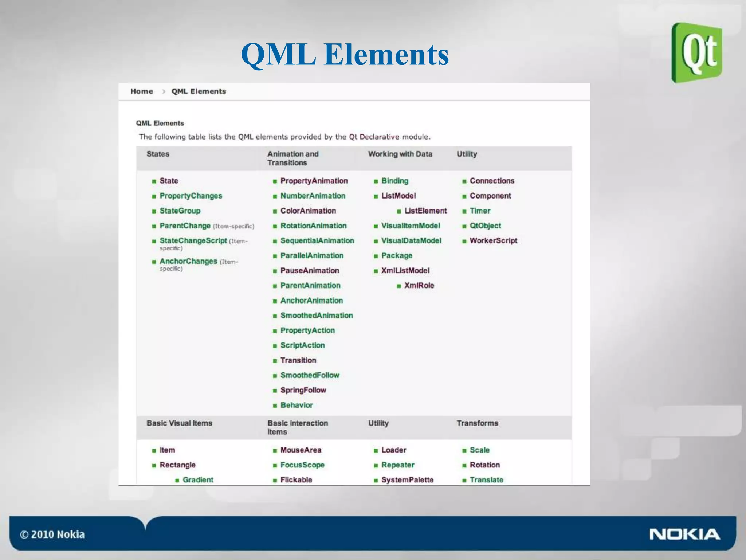Click the 'Basic Interaction Items' header

(x=298, y=428)
